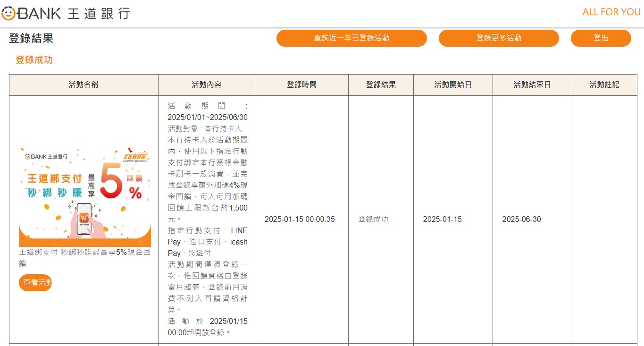The width and height of the screenshot is (644, 346).
Task: Click the ALL FOR YOU slogan
Action: 611,12
